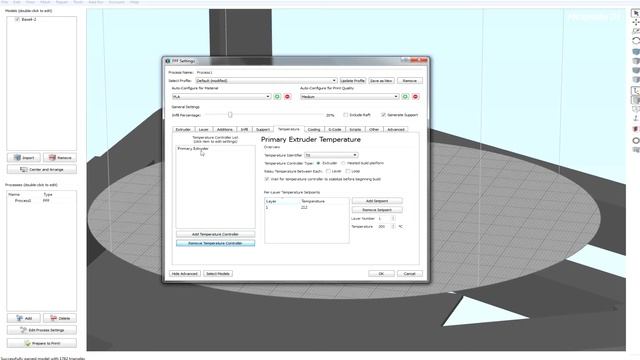Image resolution: width=640 pixels, height=360 pixels.
Task: Click the setpoint Temperature input field
Action: [x=384, y=226]
